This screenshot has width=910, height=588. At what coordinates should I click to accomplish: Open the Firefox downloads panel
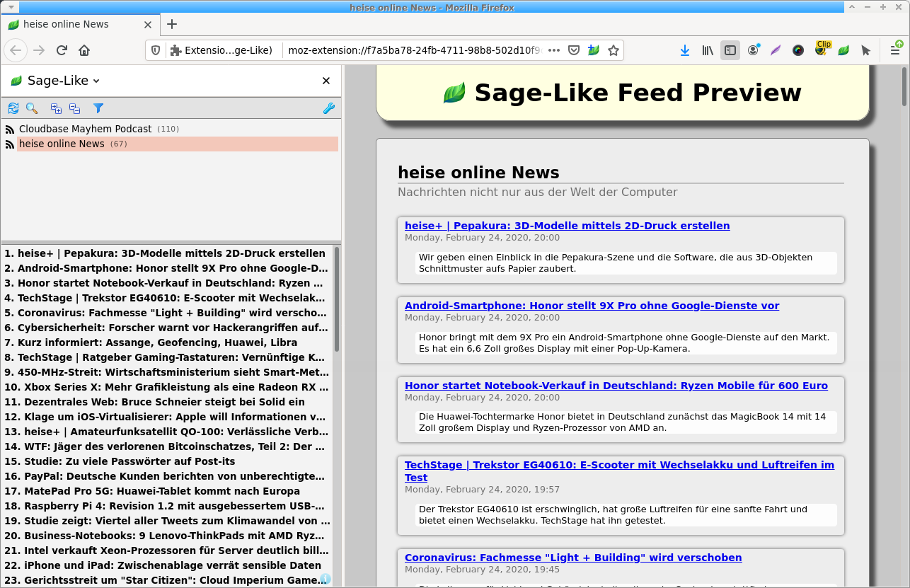click(x=685, y=50)
